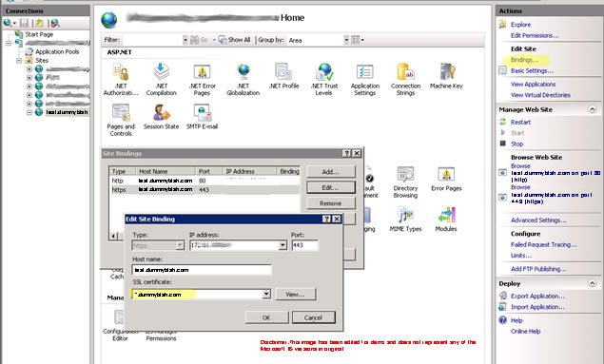
Task: Click Edit Permissions... link
Action: (535, 35)
